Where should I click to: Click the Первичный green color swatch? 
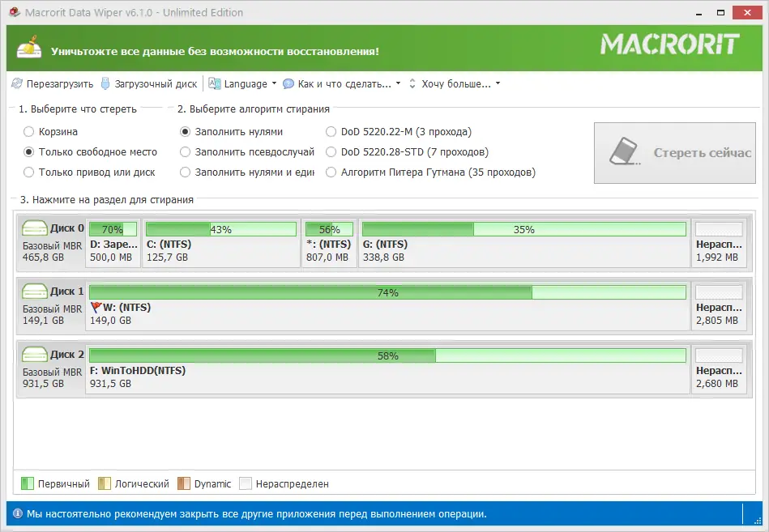point(29,483)
